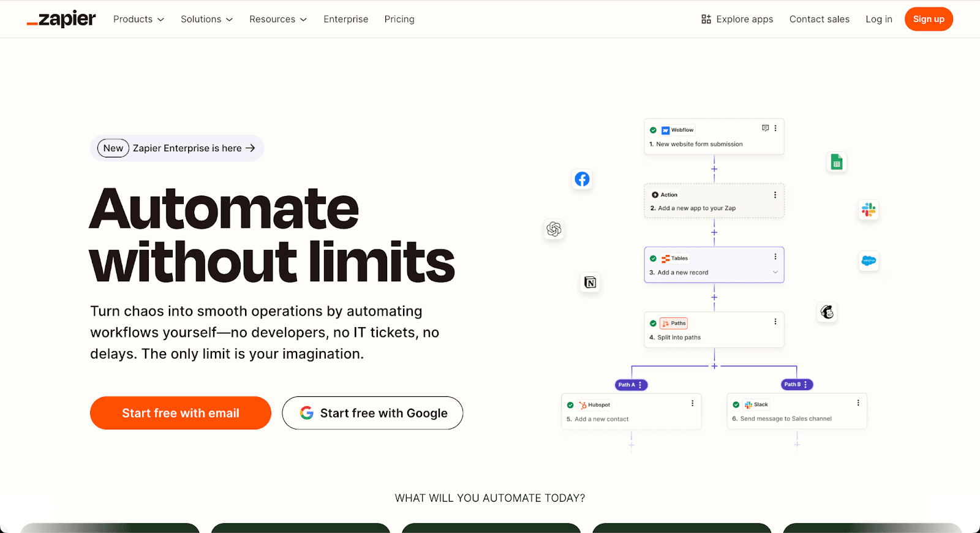Click 'Add a new contact' text
Screen dimensions: 980x533
pos(601,419)
